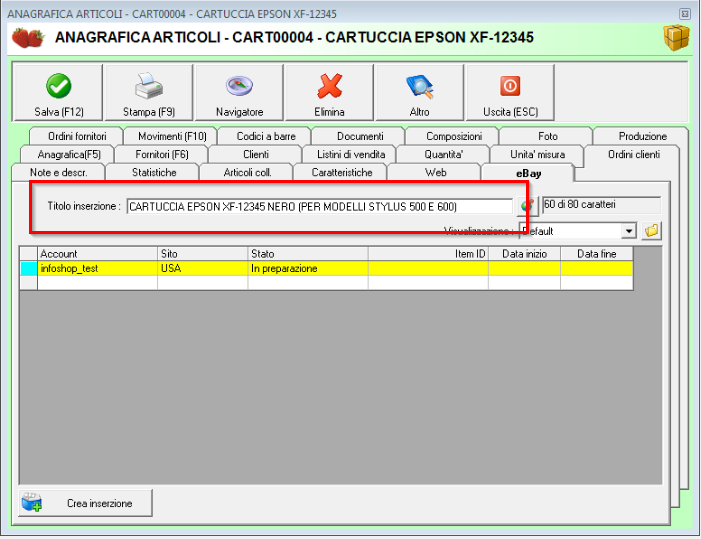Screen dimensions: 701x539
Task: Show the Statistiche tab
Action: pyautogui.click(x=154, y=173)
